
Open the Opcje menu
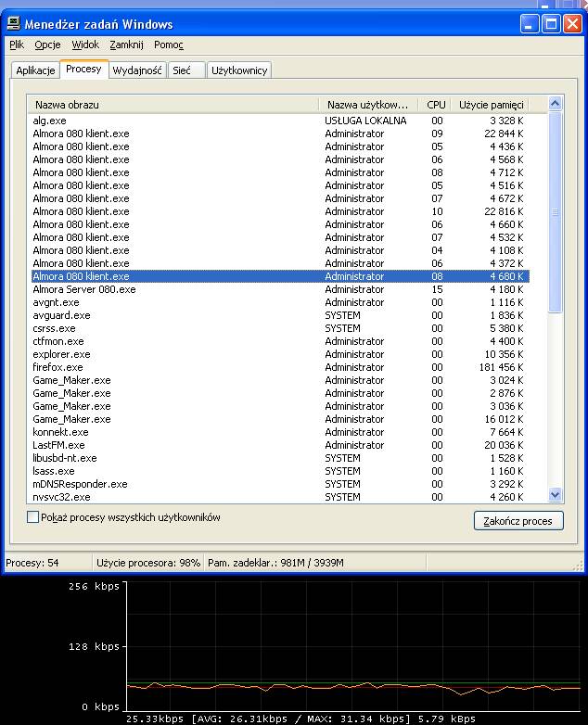pos(47,45)
